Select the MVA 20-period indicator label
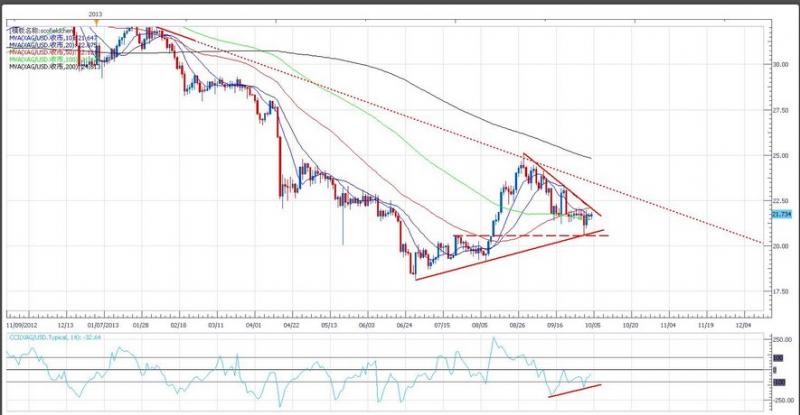The image size is (800, 415). tap(52, 45)
